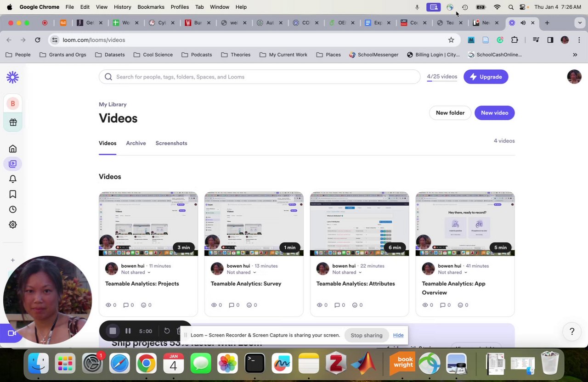Open the History menu in menu bar

[122, 7]
